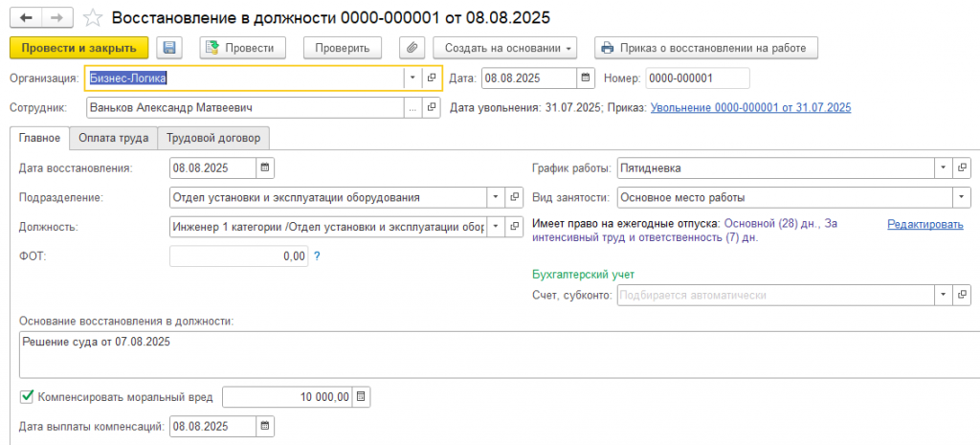Add document to favorites with the star
Screen dimensions: 980x445
click(93, 17)
